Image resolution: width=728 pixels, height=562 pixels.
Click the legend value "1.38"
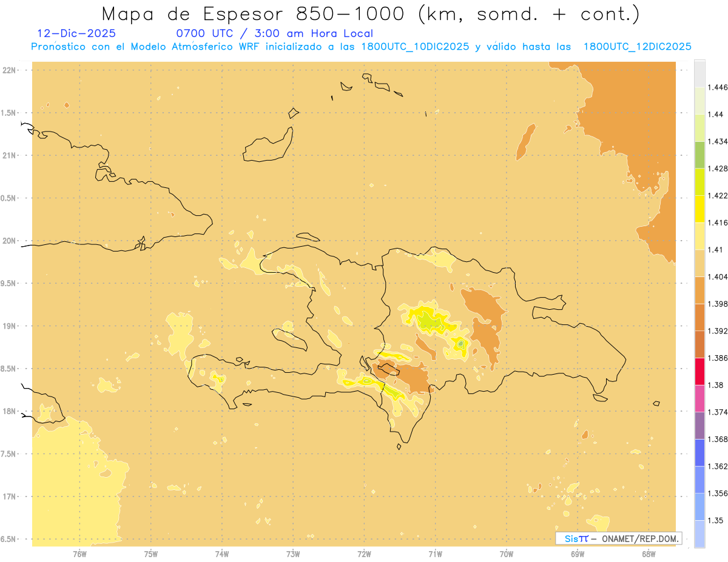(x=716, y=385)
